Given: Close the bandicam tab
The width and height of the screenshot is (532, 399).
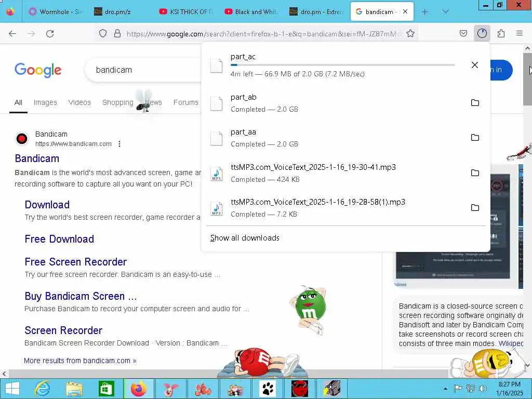Looking at the screenshot, I should tap(405, 11).
